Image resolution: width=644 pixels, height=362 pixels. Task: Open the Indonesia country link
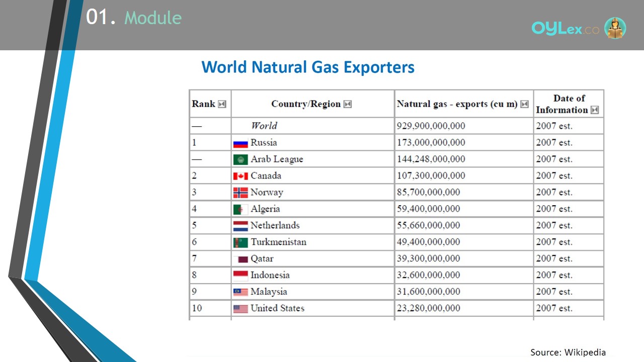270,275
